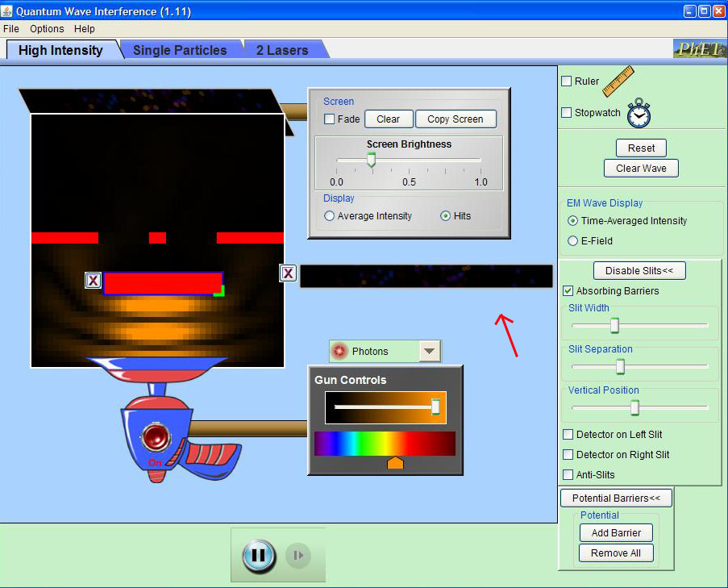Click the green resize handle on barrier
The width and height of the screenshot is (728, 588).
point(219,291)
